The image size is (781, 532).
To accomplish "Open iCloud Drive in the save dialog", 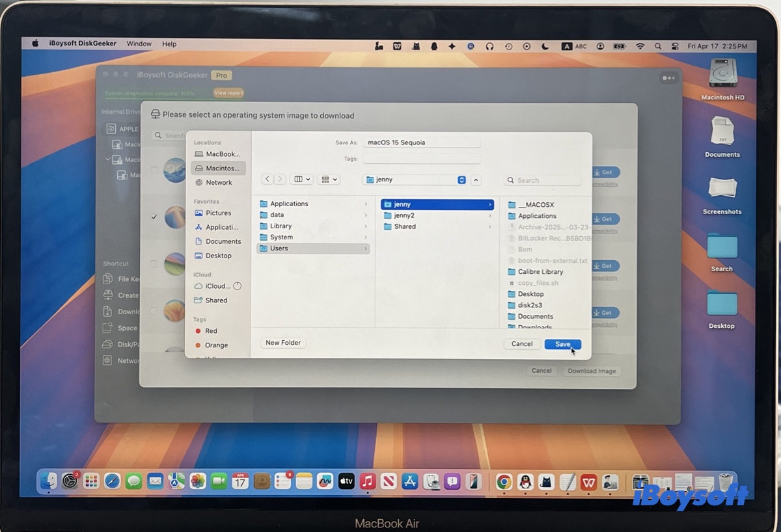I will (x=215, y=286).
